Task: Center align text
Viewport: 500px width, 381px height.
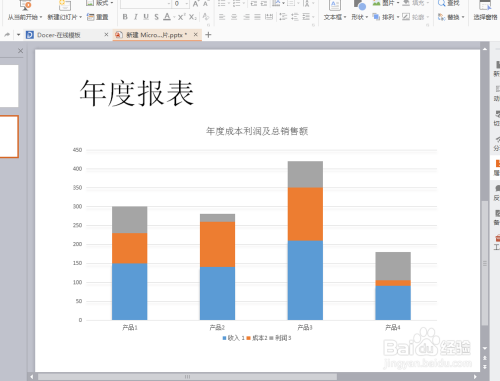Action: tap(234, 17)
